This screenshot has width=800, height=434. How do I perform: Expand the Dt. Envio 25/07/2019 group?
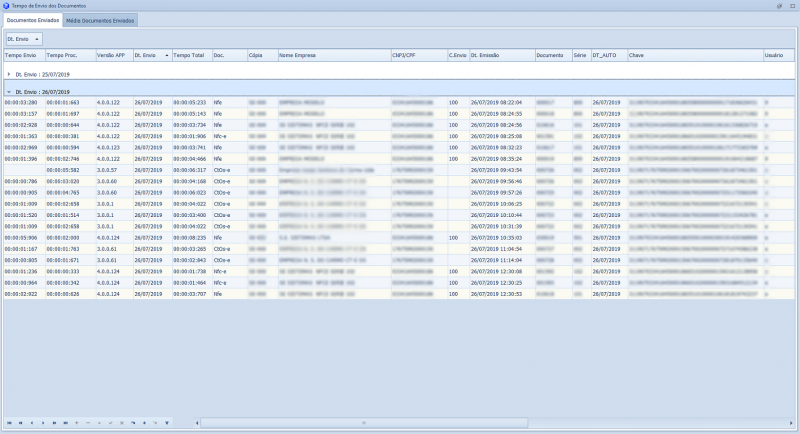(x=9, y=74)
